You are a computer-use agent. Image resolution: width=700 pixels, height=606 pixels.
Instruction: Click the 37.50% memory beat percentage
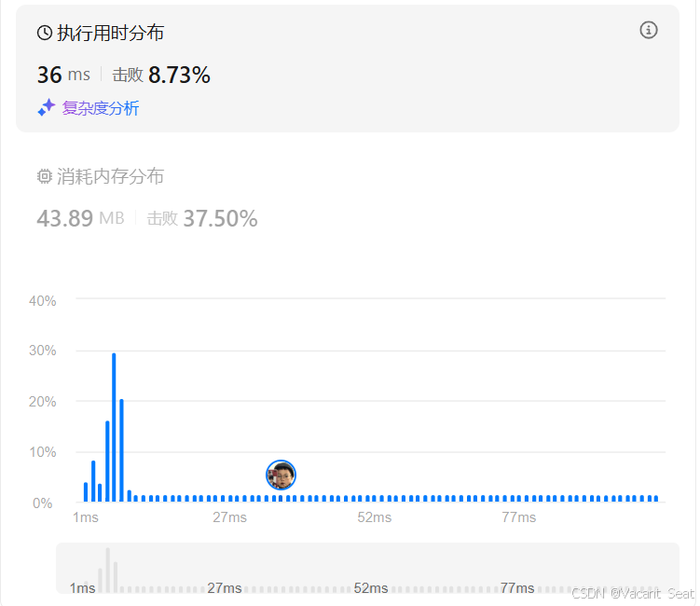(220, 218)
